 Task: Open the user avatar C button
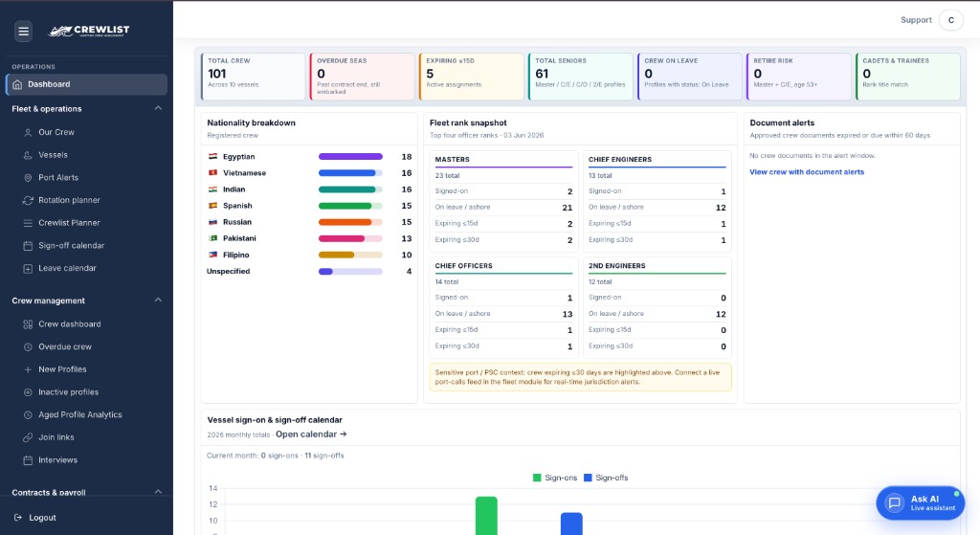click(x=951, y=20)
